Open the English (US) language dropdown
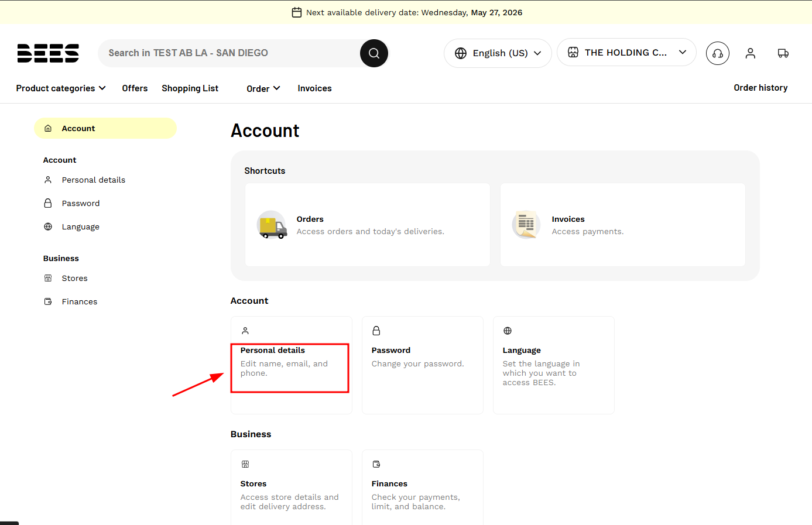This screenshot has width=812, height=525. pos(498,53)
